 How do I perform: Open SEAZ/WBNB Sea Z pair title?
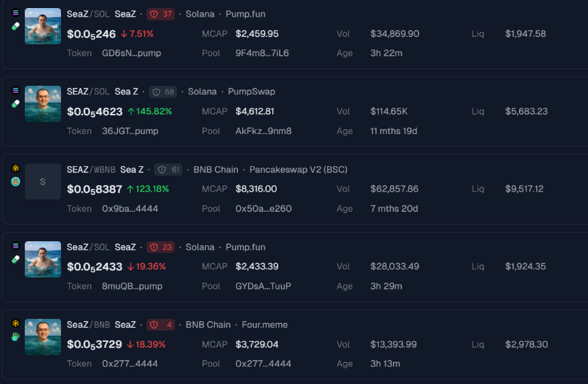click(x=105, y=170)
